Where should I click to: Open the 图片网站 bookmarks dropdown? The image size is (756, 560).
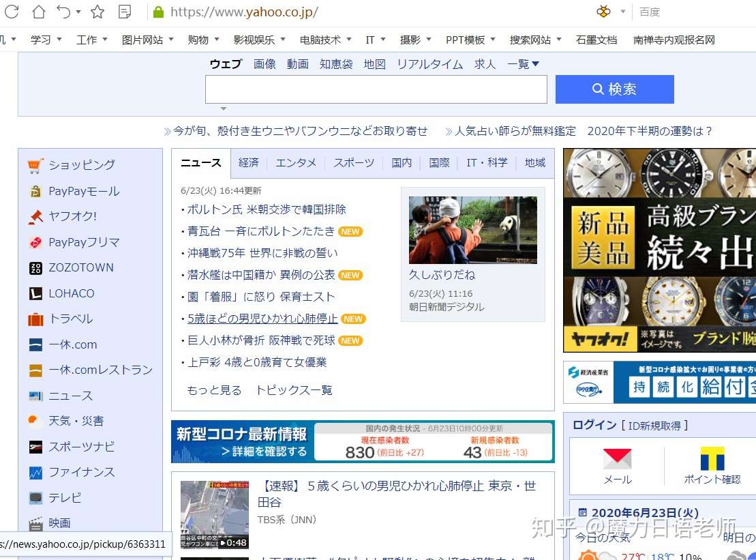[147, 40]
